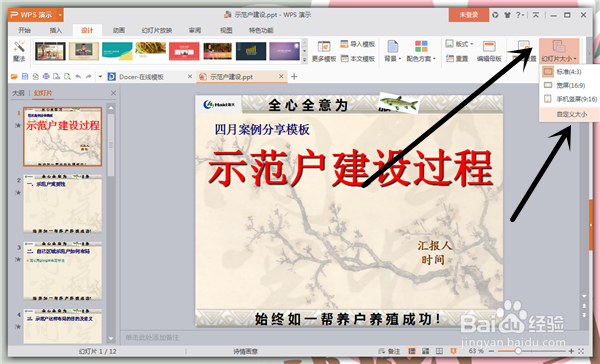This screenshot has height=364, width=600.
Task: Start slideshow from status bar play icon
Action: point(453,351)
